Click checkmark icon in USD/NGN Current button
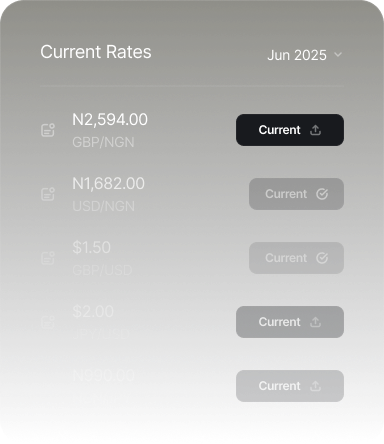This screenshot has height=444, width=384. pyautogui.click(x=322, y=194)
